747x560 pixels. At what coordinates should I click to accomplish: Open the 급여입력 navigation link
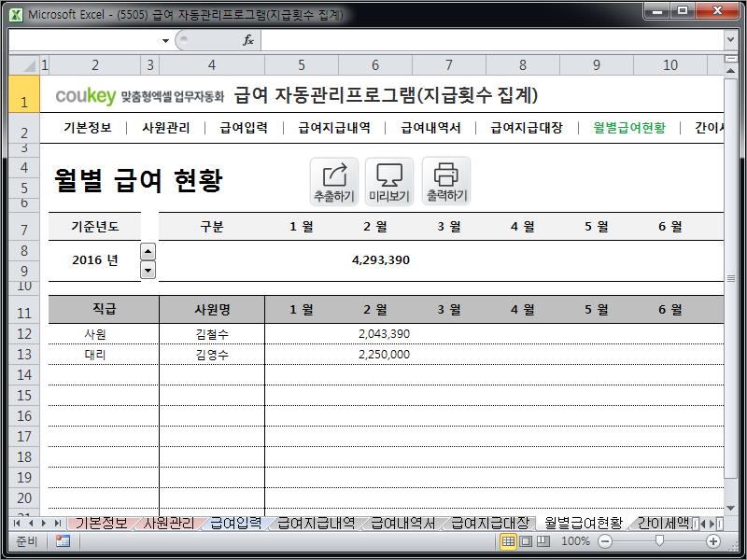[244, 128]
